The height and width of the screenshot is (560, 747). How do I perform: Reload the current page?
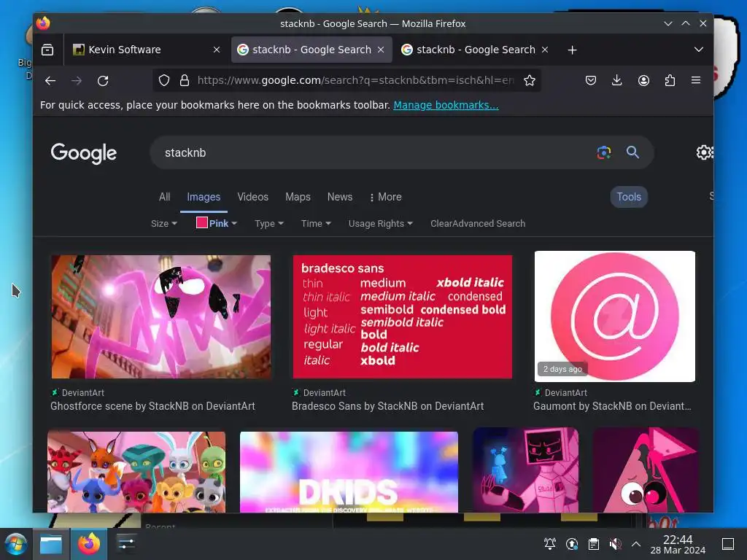(x=103, y=80)
